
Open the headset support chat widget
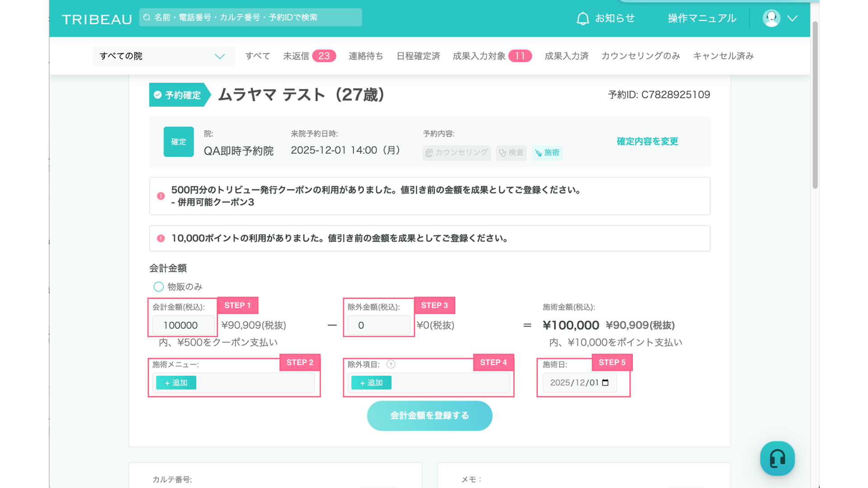(x=777, y=459)
